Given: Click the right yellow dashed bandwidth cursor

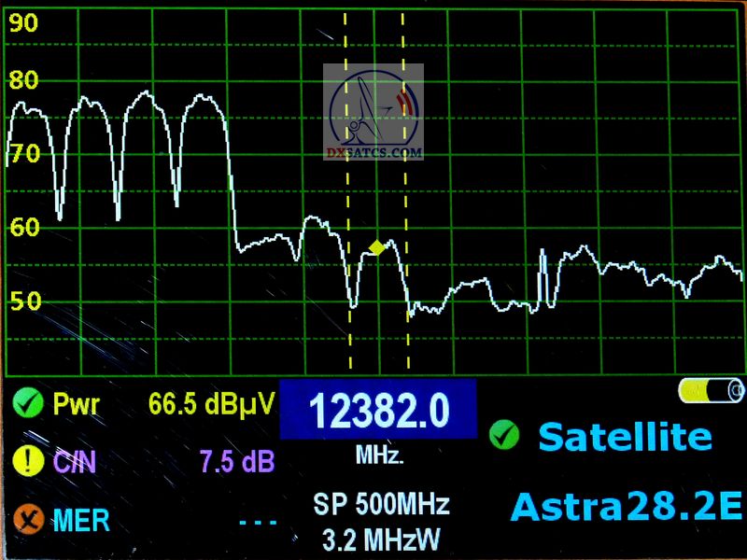Looking at the screenshot, I should [x=404, y=187].
